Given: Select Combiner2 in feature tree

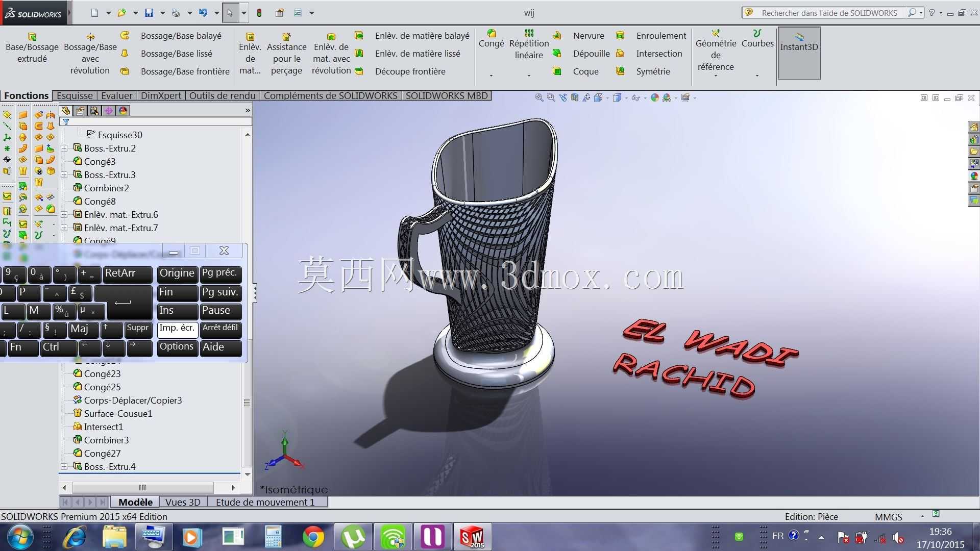Looking at the screenshot, I should pyautogui.click(x=101, y=188).
